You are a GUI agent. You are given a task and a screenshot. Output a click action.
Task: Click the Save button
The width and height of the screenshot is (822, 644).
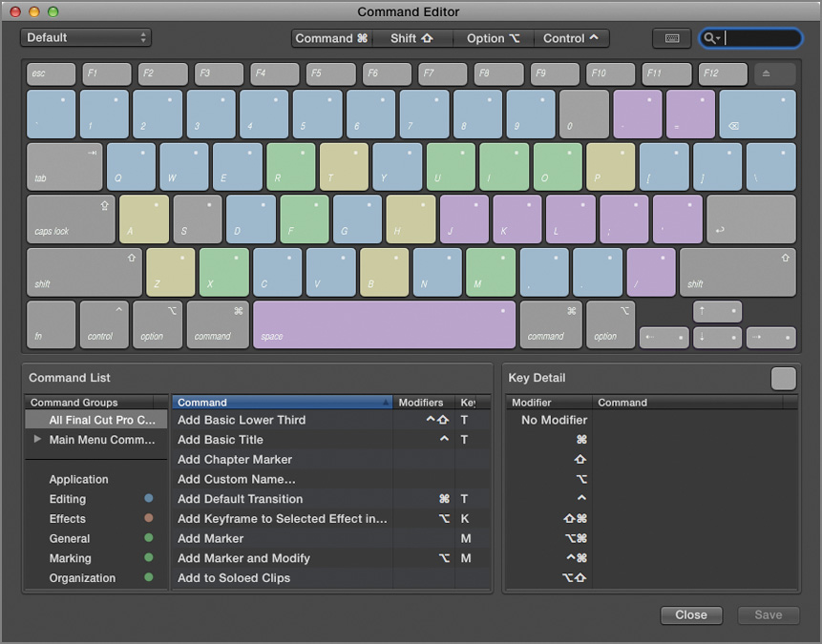768,614
